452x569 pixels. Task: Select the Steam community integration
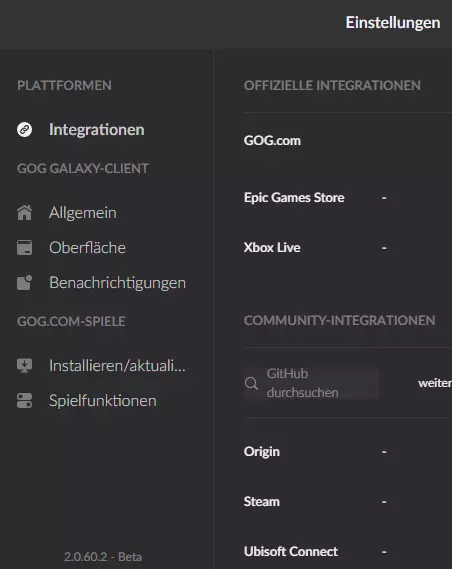(262, 502)
